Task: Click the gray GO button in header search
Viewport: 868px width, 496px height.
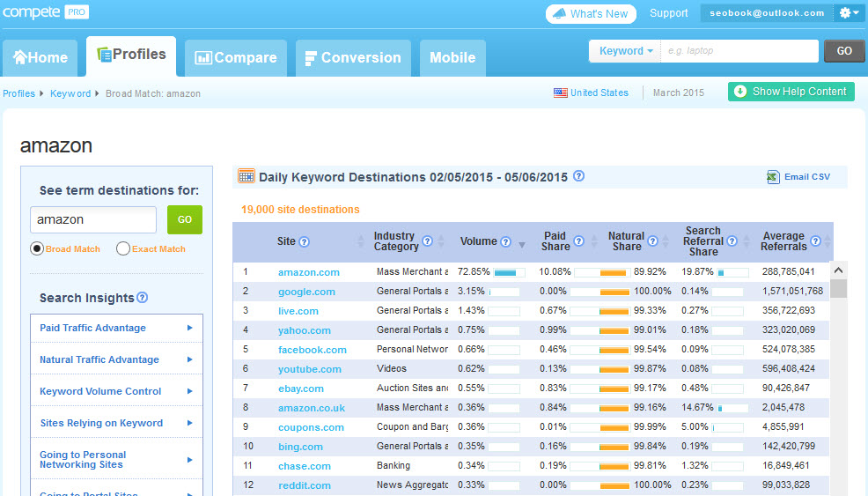Action: (x=844, y=51)
